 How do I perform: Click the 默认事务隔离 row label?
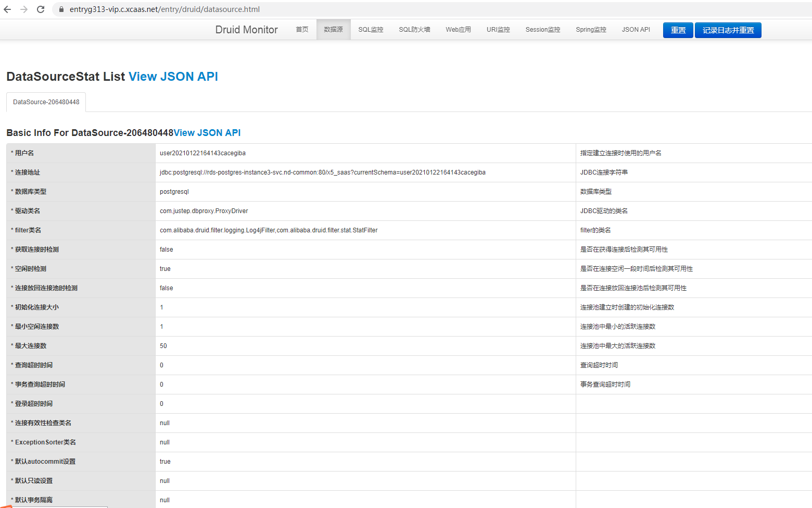pos(33,500)
